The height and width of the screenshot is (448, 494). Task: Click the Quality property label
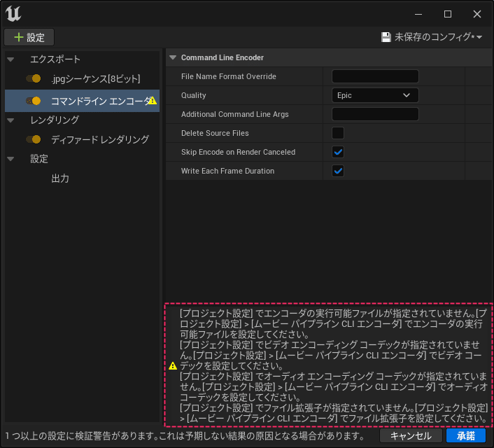pyautogui.click(x=193, y=95)
